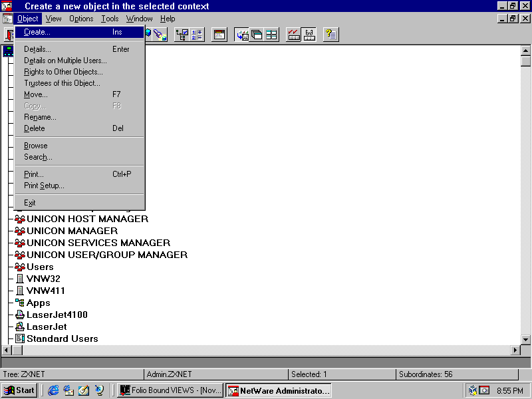Viewport: 532px width, 399px height.
Task: Click the horizontal scrollbar right arrow
Action: click(x=515, y=350)
